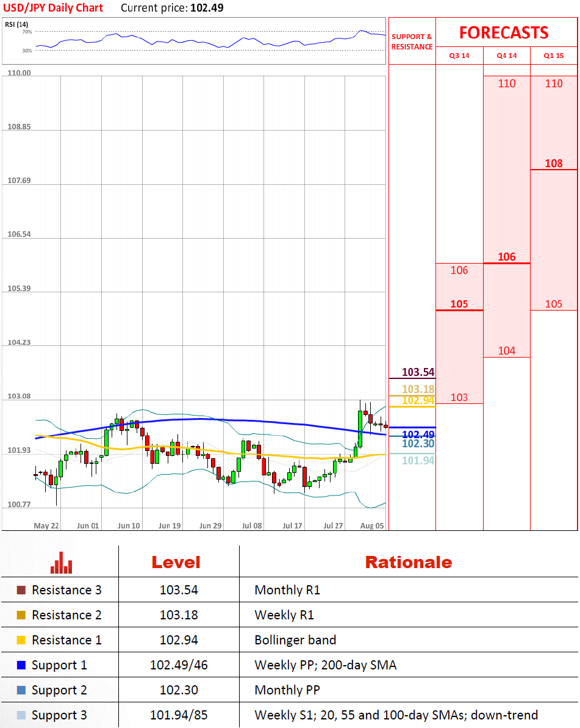Click the 102.94 Bollinger level label on chart
The height and width of the screenshot is (728, 580).
click(x=418, y=400)
